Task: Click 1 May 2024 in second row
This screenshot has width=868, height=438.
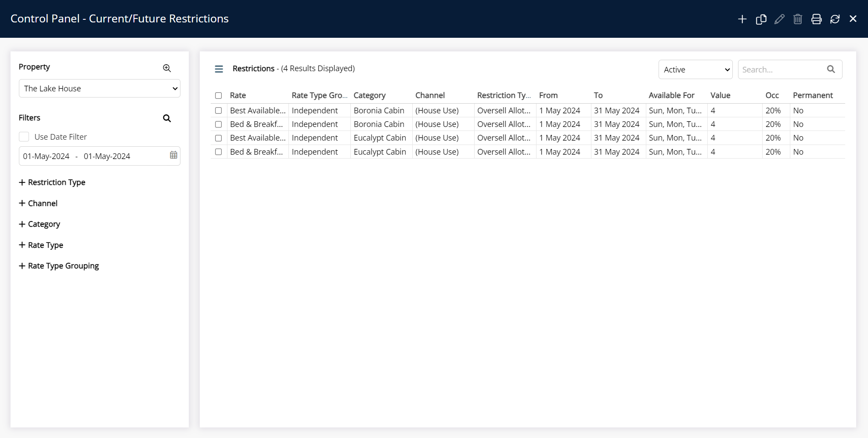Action: (560, 124)
